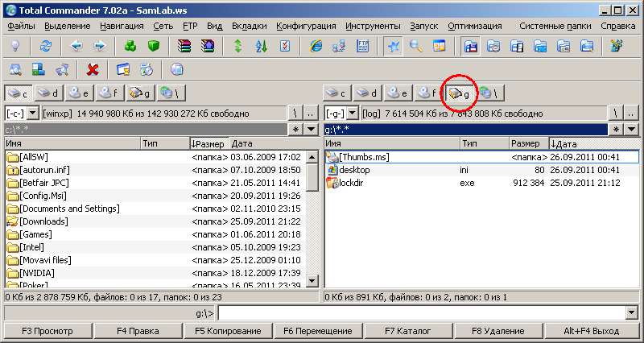Image resolution: width=644 pixels, height=343 pixels.
Task: Sort right panel by Дата column
Action: (594, 143)
